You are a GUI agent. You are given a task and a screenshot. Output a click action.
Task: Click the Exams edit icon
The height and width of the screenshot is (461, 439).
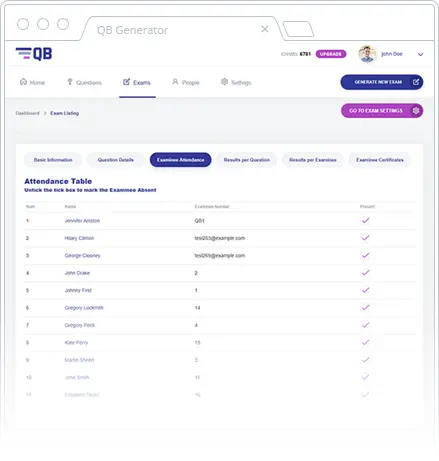pos(126,82)
